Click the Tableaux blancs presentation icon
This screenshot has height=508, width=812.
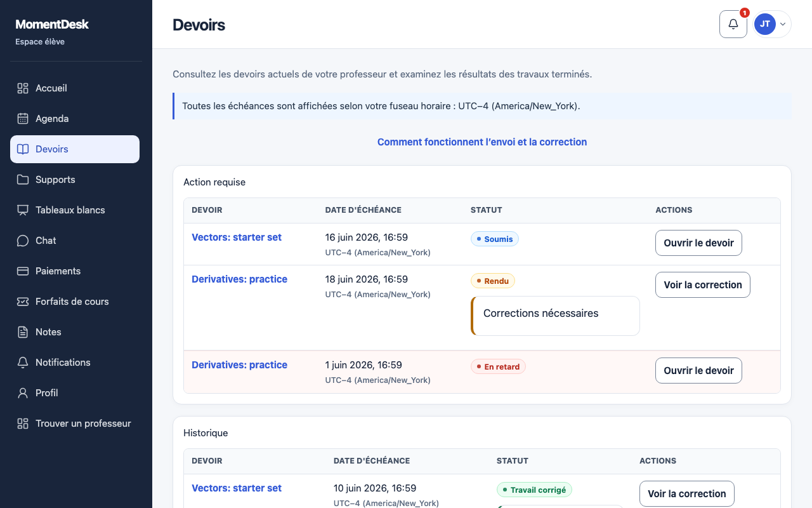[x=23, y=210]
